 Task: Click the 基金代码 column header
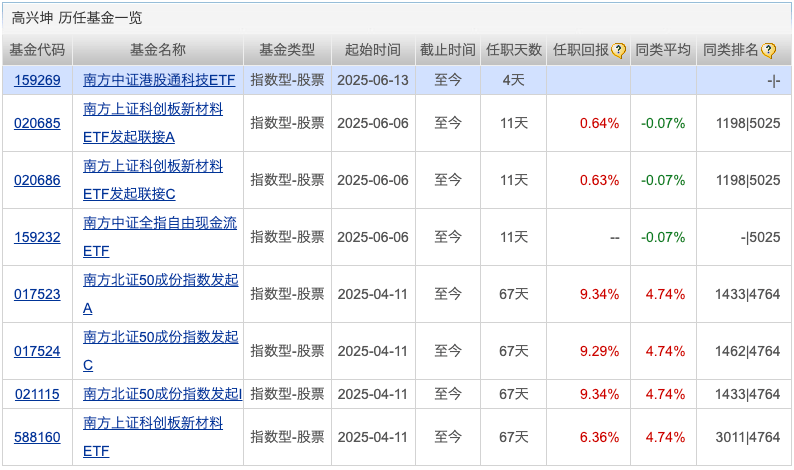(37, 50)
